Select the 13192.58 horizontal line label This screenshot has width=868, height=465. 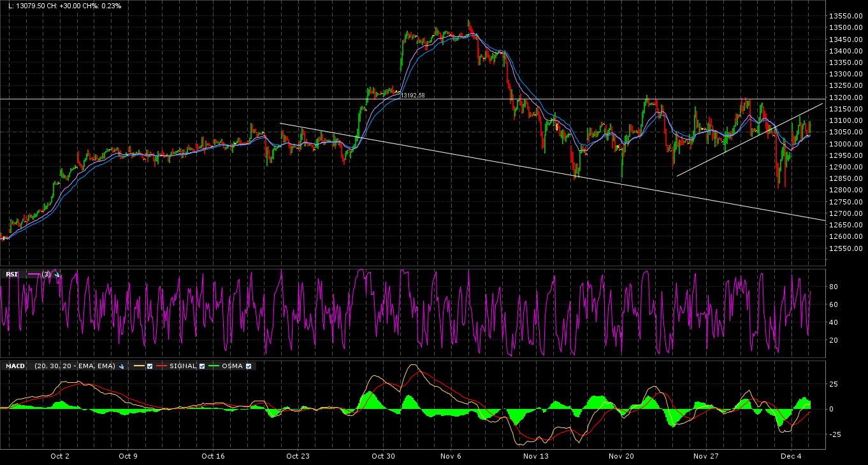[x=412, y=95]
